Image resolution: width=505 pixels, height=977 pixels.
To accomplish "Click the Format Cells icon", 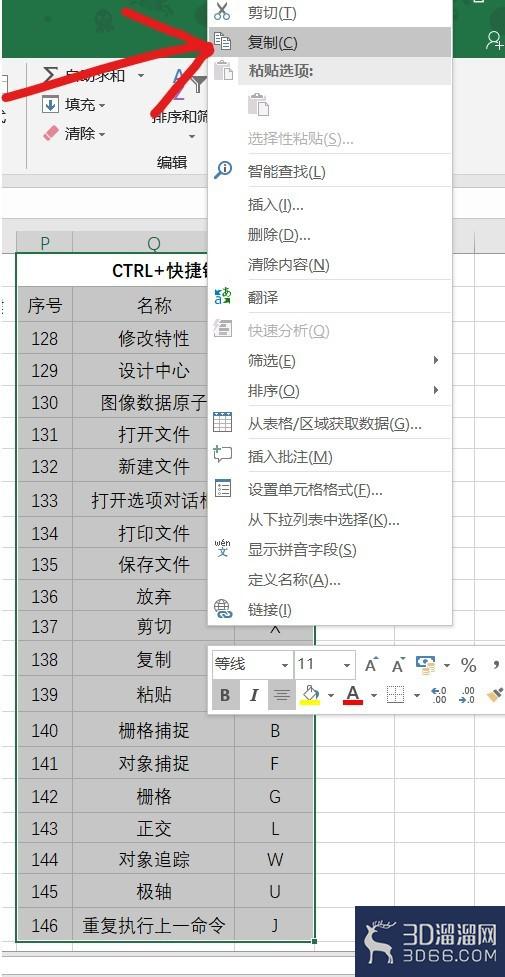I will (223, 488).
